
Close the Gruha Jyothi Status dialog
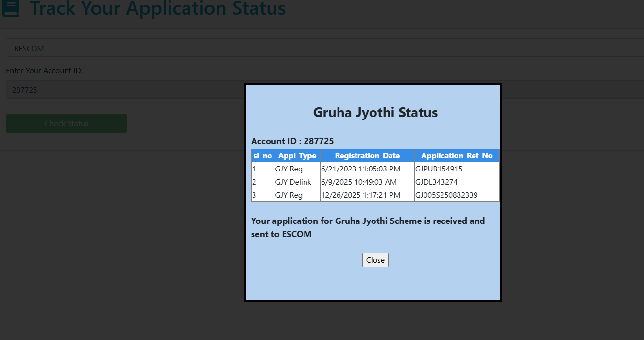[x=375, y=260]
